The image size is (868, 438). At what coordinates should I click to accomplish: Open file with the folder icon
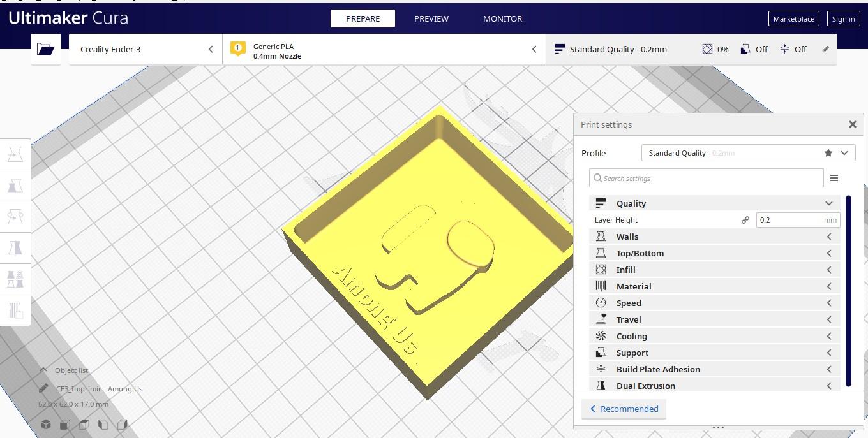[45, 49]
